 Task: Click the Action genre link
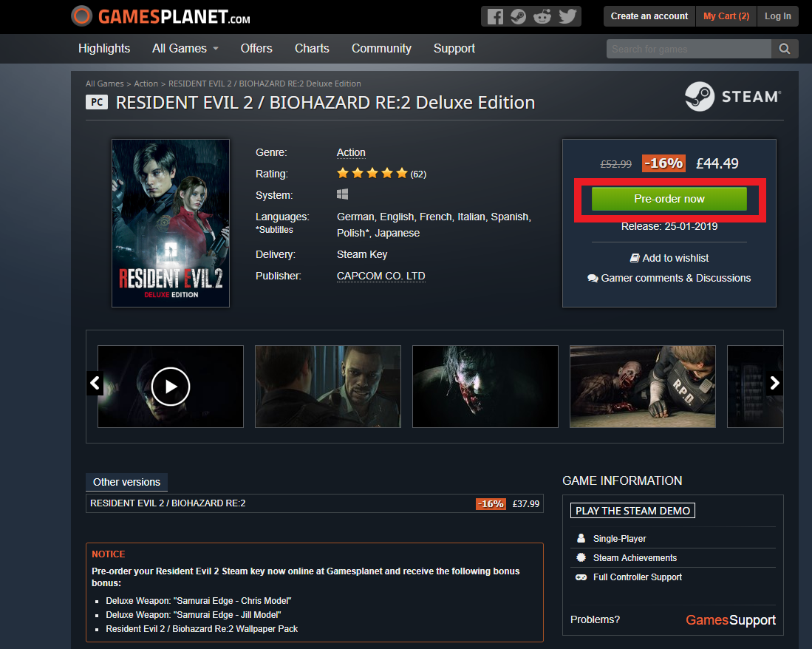click(351, 152)
